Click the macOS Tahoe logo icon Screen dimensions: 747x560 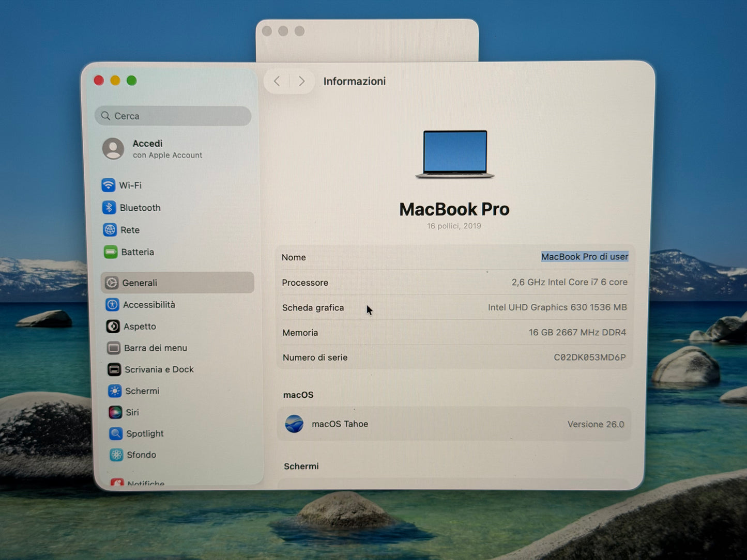click(x=294, y=424)
